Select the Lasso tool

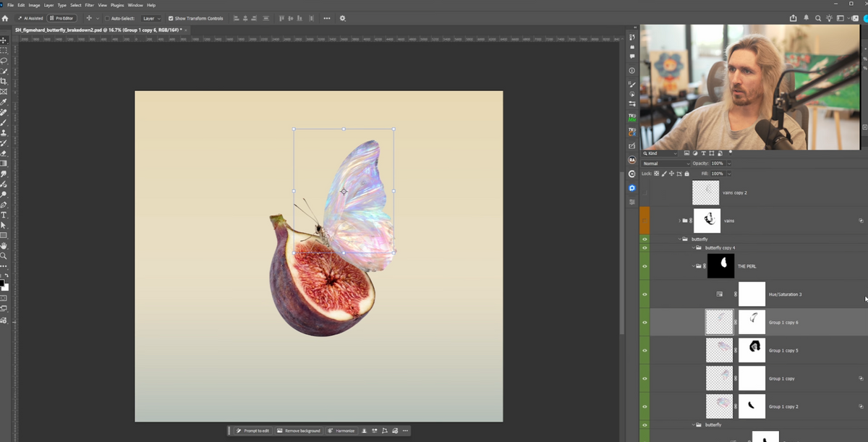pos(4,61)
